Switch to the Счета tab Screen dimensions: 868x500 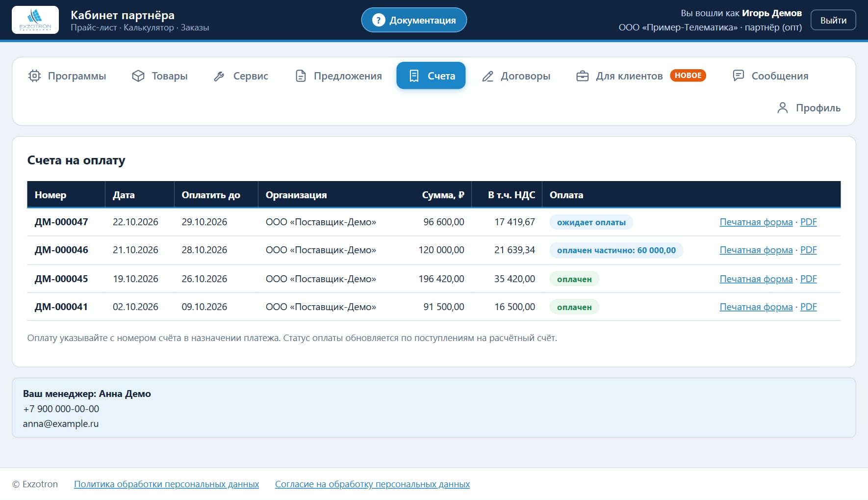pyautogui.click(x=431, y=76)
